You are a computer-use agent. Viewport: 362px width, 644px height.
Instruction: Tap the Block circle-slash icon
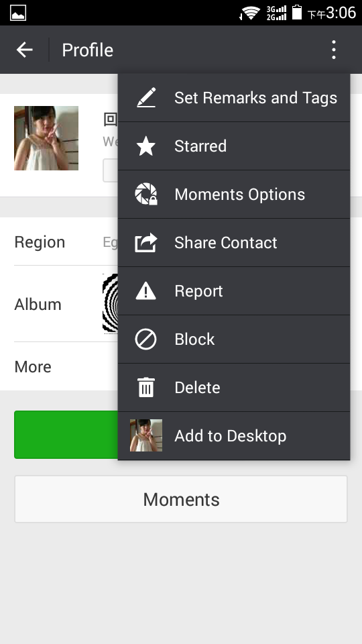pyautogui.click(x=146, y=339)
